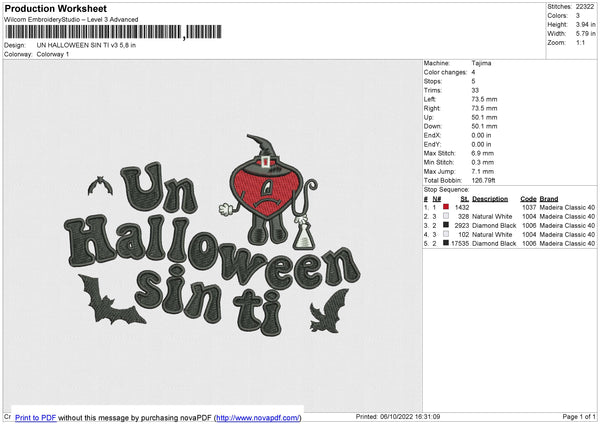Select 'Natural White' in stop row 4
Viewport: 600px width, 424px height.
tap(492, 234)
